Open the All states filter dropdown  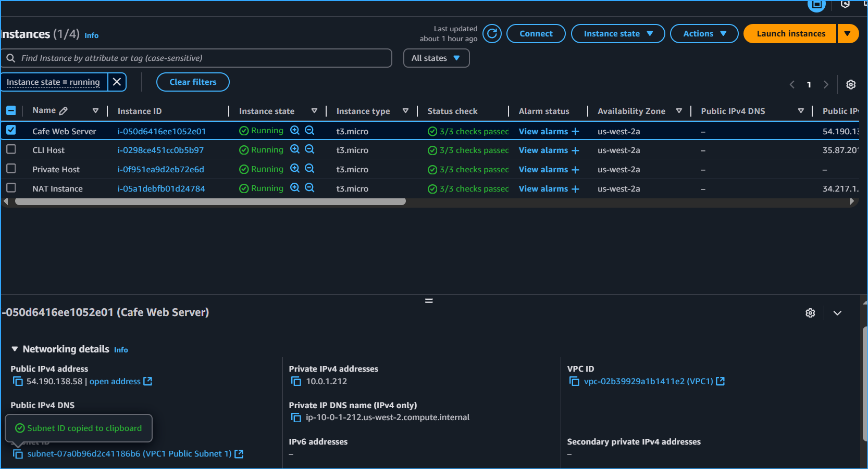tap(436, 58)
